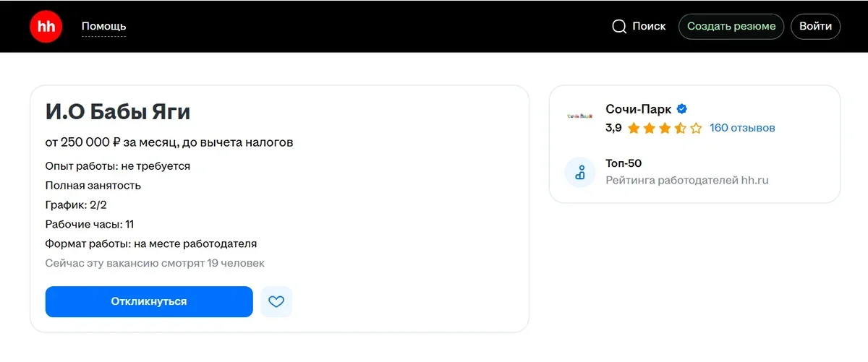The image size is (868, 362).
Task: Click the Топ-50 employer rating icon
Action: (579, 173)
